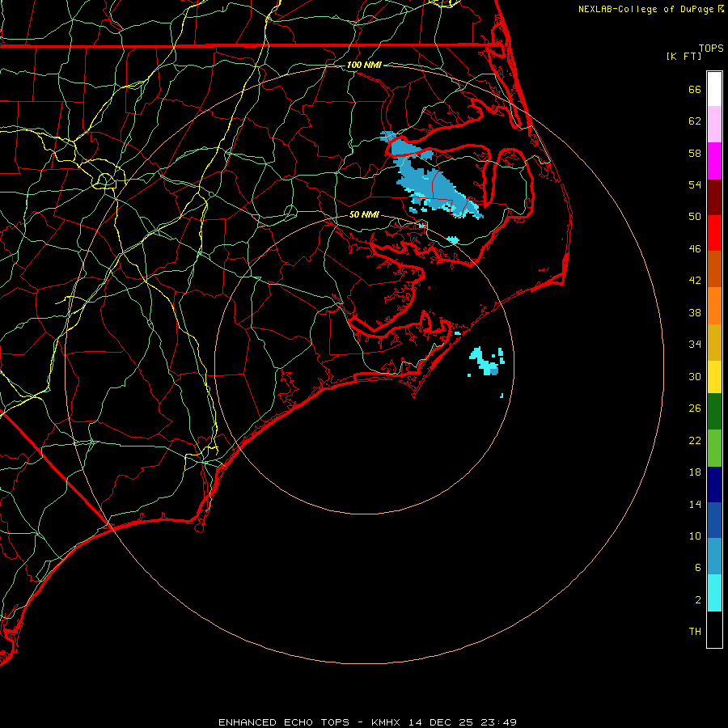Click the "34" legend value
This screenshot has width=728, height=728.
[x=695, y=345]
